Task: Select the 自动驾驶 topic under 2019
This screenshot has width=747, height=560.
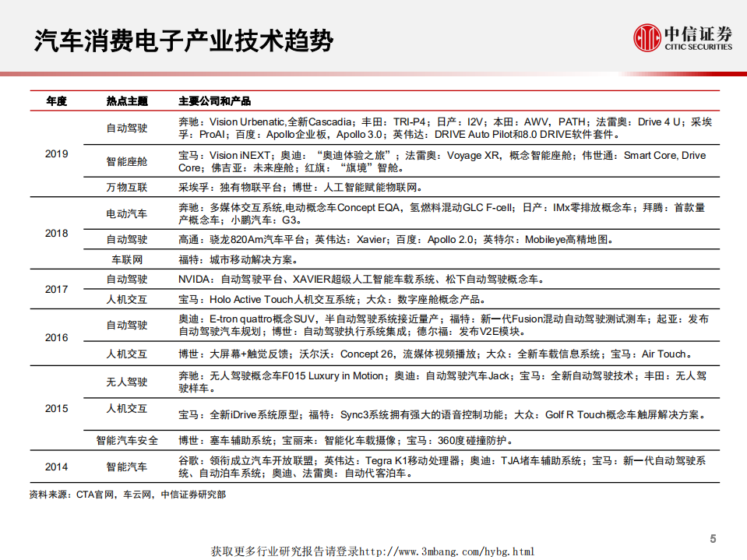Action: (129, 129)
